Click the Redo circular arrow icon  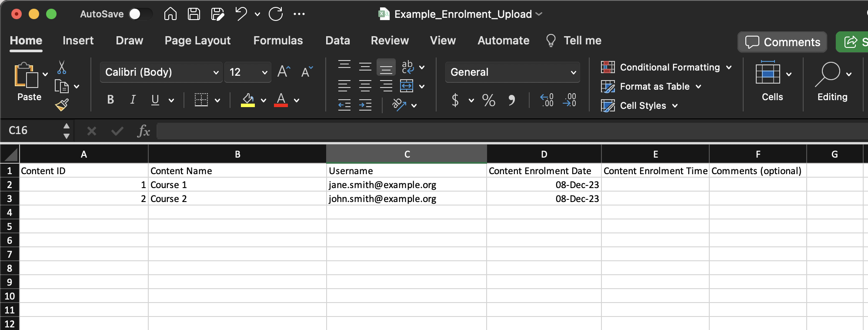276,14
